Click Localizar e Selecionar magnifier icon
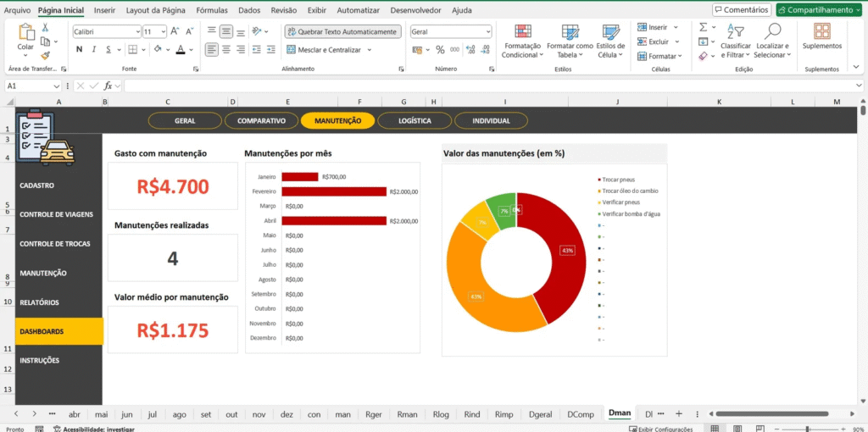The width and height of the screenshot is (868, 432). tap(772, 32)
